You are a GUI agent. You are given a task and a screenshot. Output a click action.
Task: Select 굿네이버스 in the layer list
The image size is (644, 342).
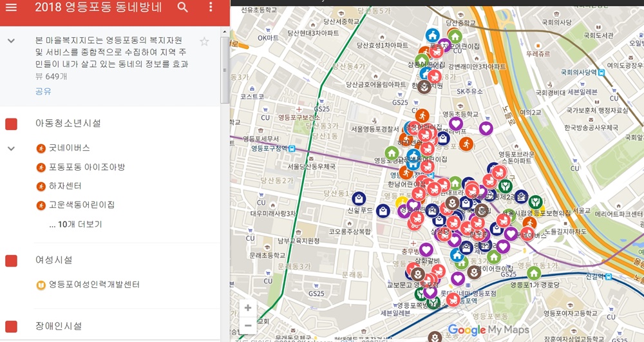point(69,147)
